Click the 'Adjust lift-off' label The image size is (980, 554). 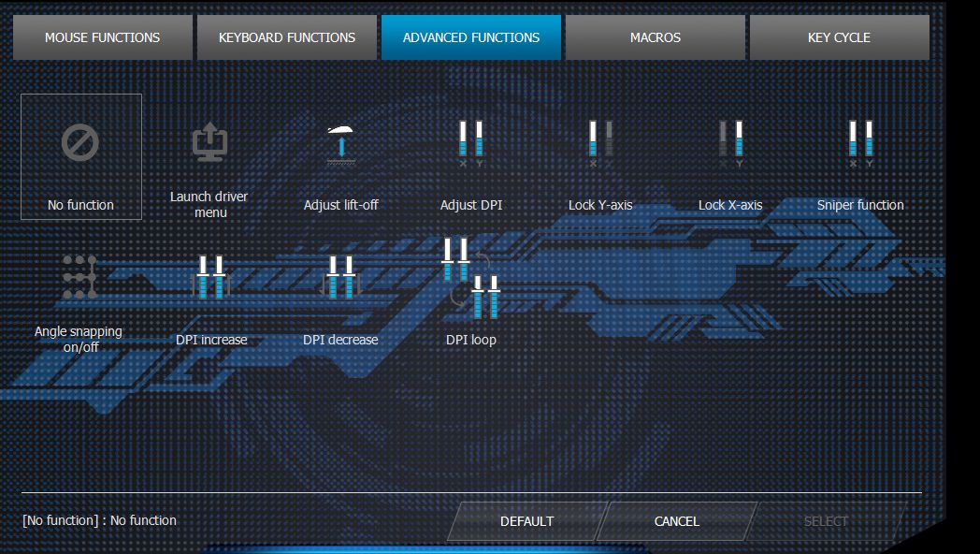click(340, 205)
